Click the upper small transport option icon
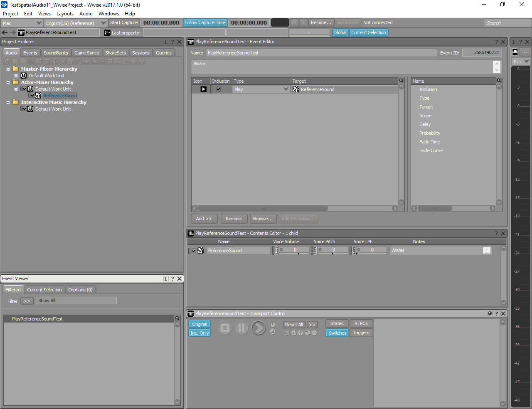The height and width of the screenshot is (409, 532). point(273,325)
